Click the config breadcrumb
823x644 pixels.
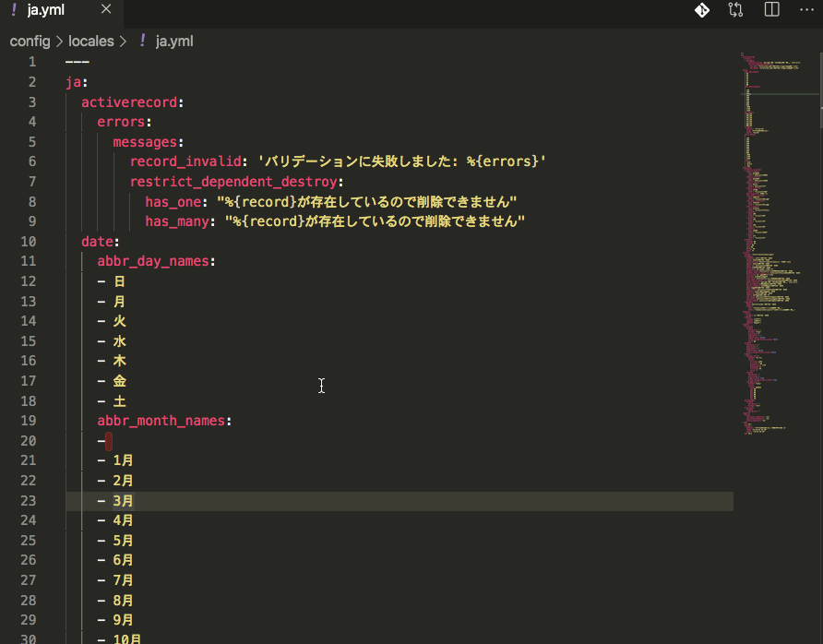30,41
